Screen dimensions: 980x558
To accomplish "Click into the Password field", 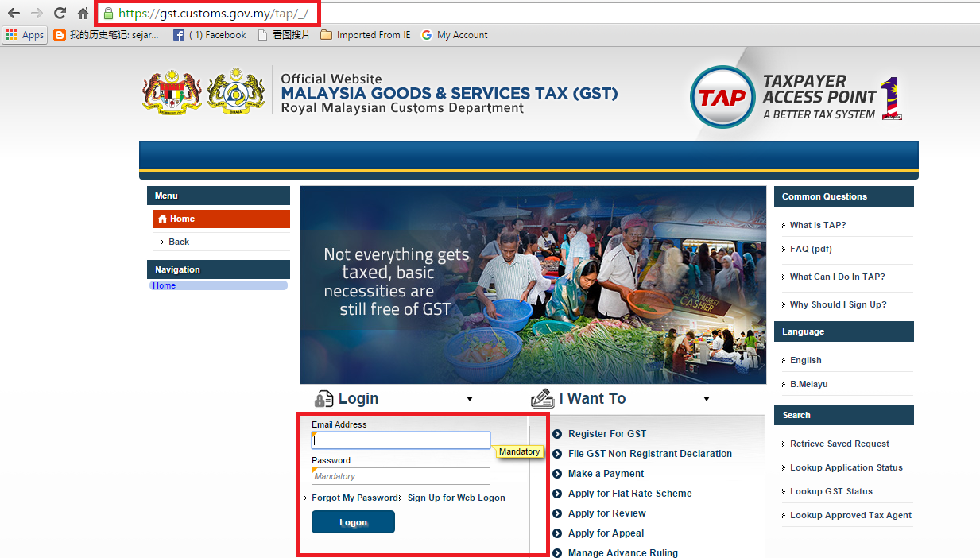I will [x=401, y=476].
